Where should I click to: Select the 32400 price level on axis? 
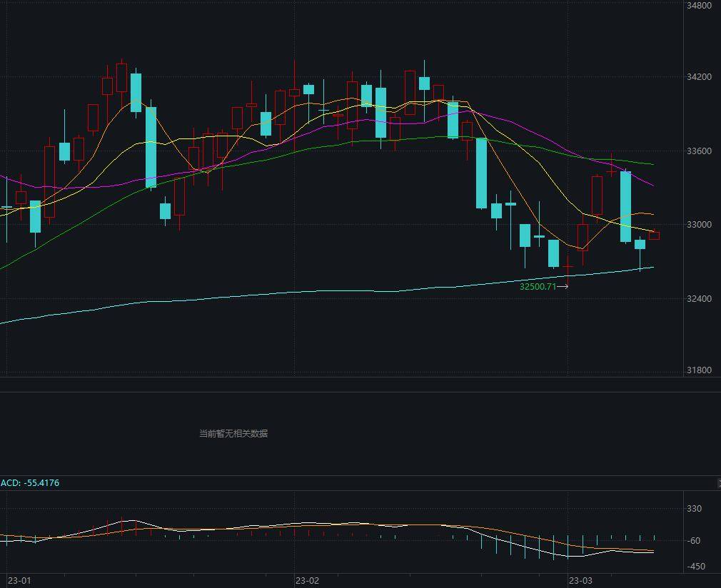tap(698, 298)
